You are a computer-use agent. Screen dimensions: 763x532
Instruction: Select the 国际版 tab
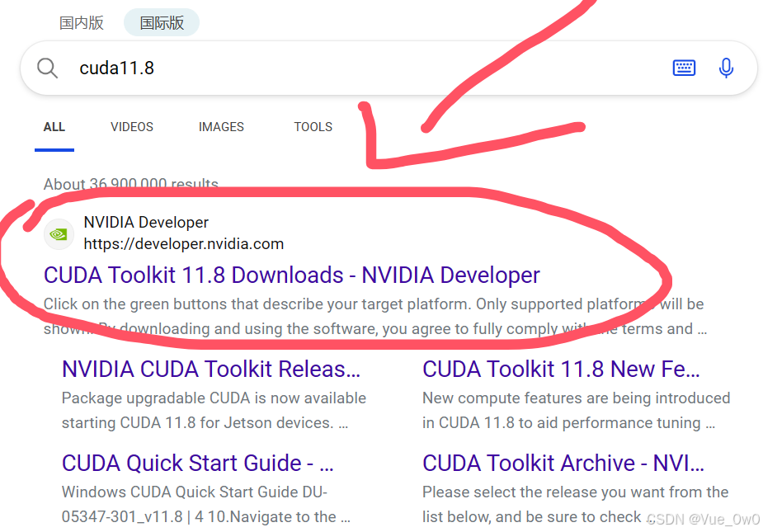pos(162,23)
